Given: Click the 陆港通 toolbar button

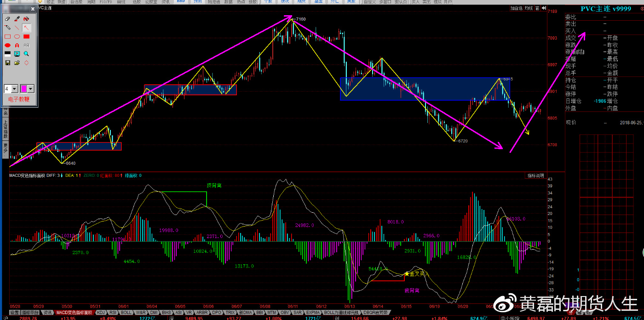Looking at the screenshot, I should (x=214, y=2).
